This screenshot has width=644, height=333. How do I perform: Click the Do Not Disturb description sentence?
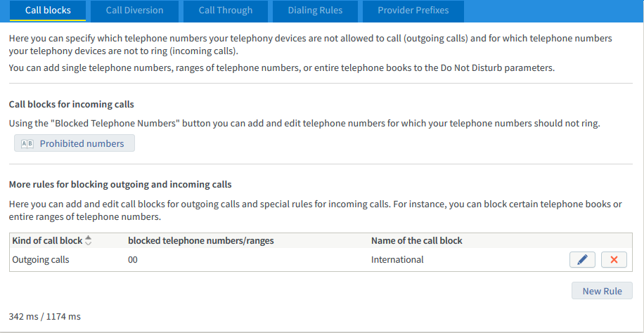click(281, 68)
